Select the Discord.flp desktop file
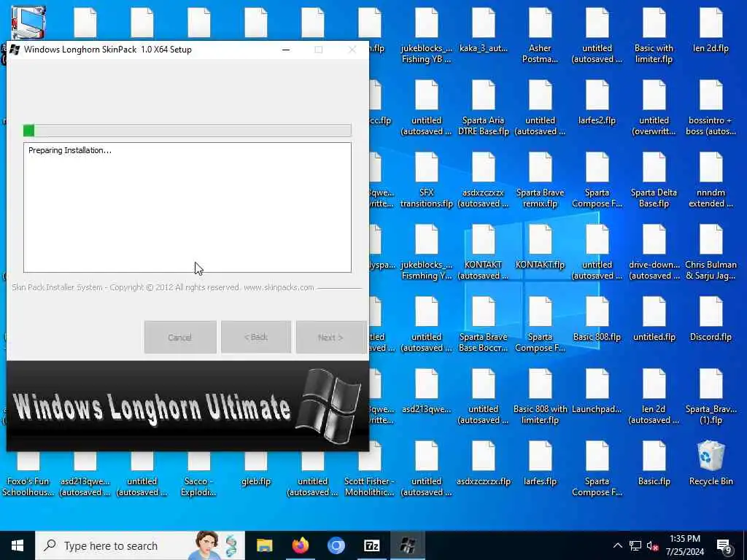747x560 pixels. click(x=711, y=319)
